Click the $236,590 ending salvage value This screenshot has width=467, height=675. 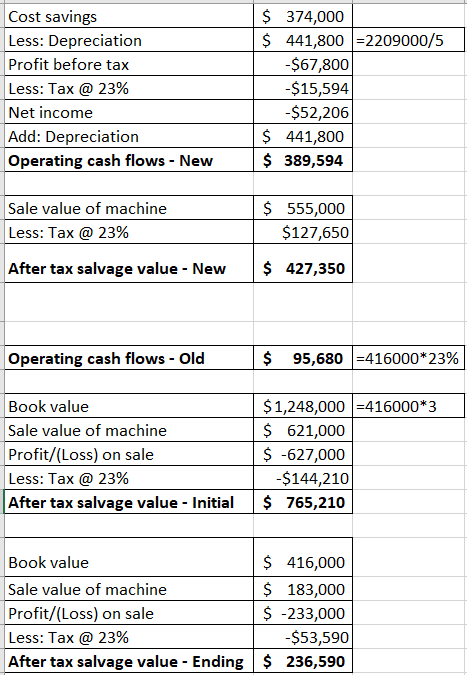[x=303, y=661]
